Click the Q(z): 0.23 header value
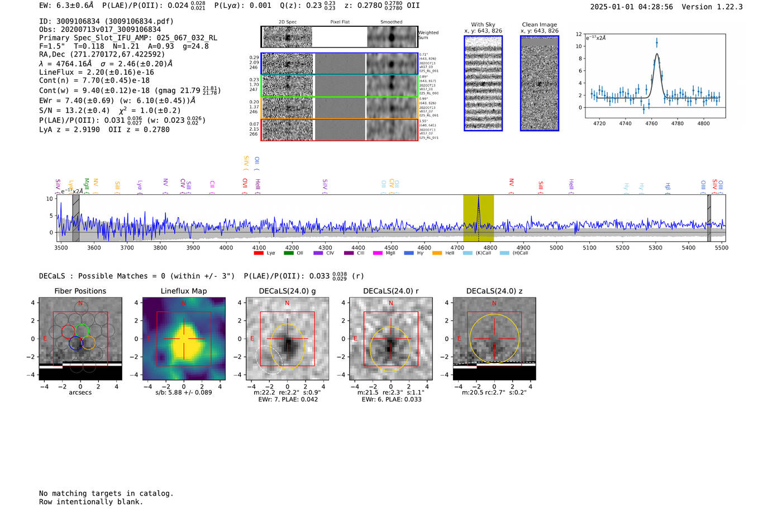 [308, 6]
